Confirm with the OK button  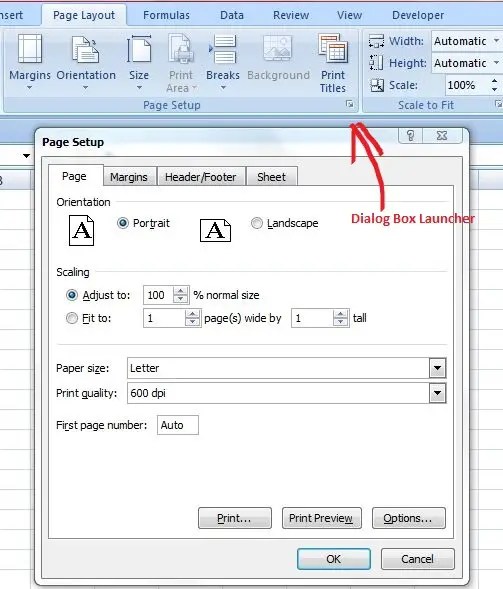pos(334,559)
